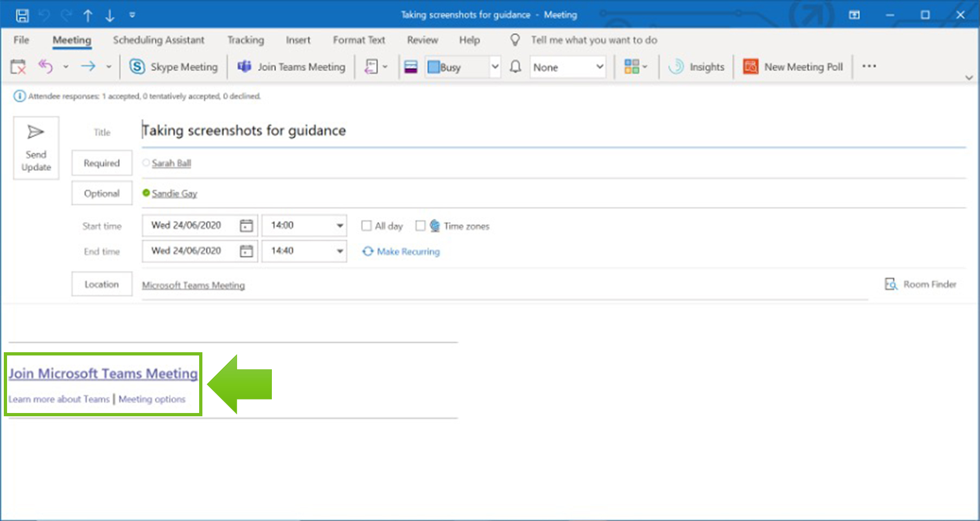Expand the forward options arrow
Image resolution: width=980 pixels, height=521 pixels.
(109, 67)
